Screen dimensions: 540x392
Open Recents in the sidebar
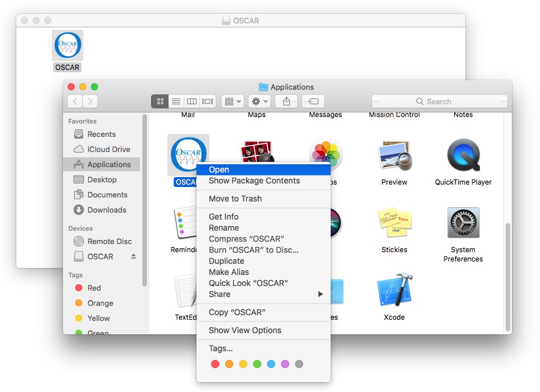click(101, 134)
